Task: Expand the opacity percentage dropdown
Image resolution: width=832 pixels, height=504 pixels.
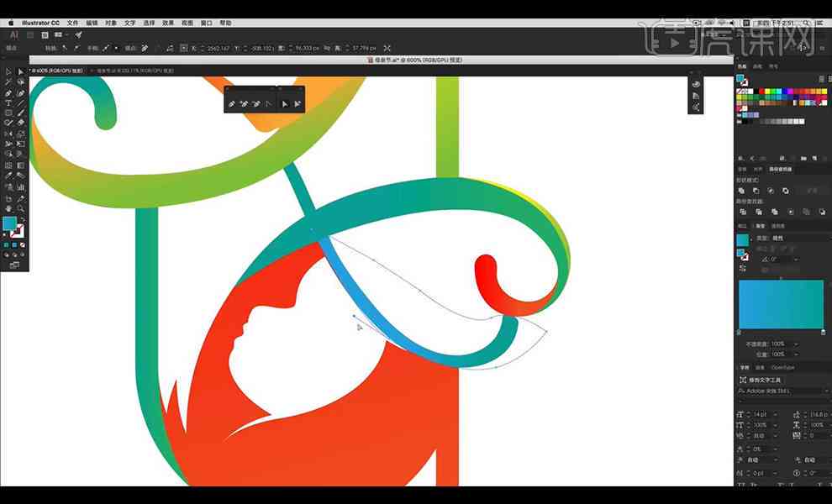Action: [x=796, y=344]
